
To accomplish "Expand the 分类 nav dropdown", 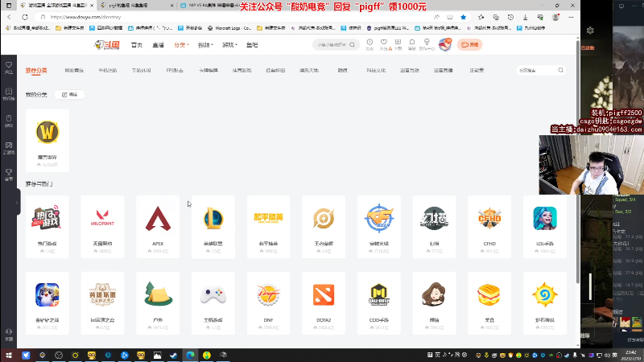I will (x=180, y=45).
